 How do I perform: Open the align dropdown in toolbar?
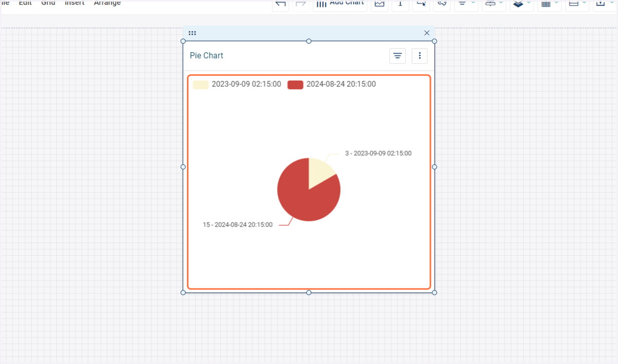[x=466, y=4]
